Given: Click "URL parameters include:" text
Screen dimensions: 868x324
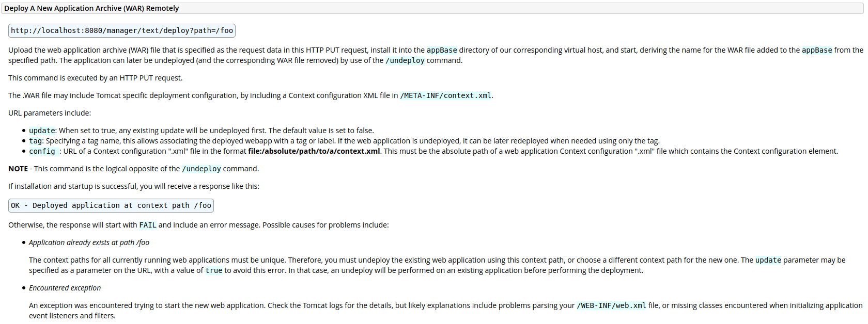Looking at the screenshot, I should tap(50, 113).
